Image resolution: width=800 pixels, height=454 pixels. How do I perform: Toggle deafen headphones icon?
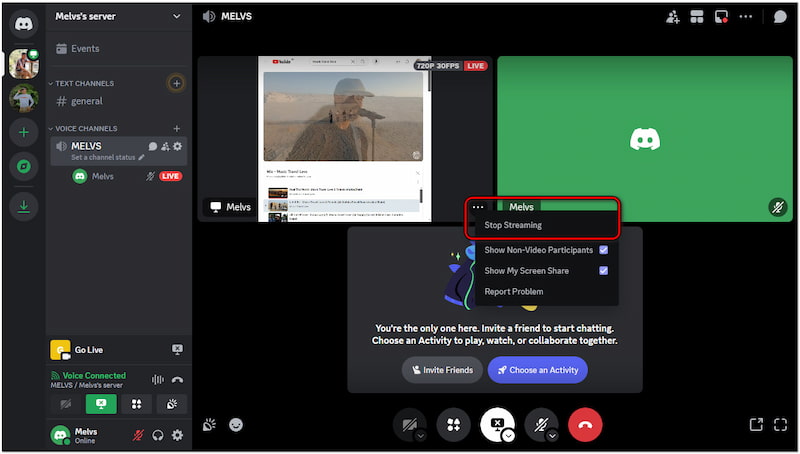[x=158, y=435]
